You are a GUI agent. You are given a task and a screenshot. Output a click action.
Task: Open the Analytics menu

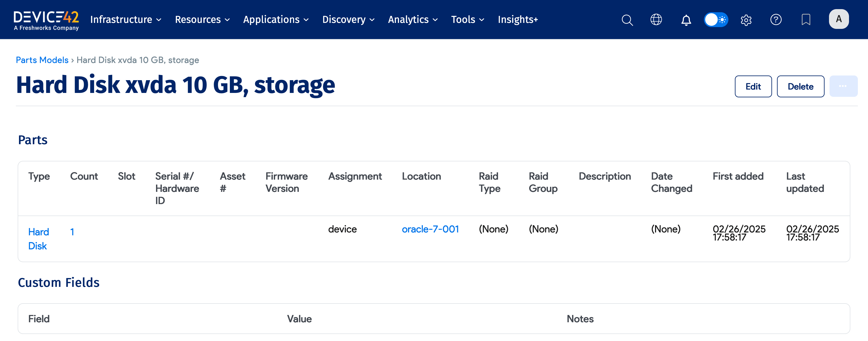click(x=412, y=20)
